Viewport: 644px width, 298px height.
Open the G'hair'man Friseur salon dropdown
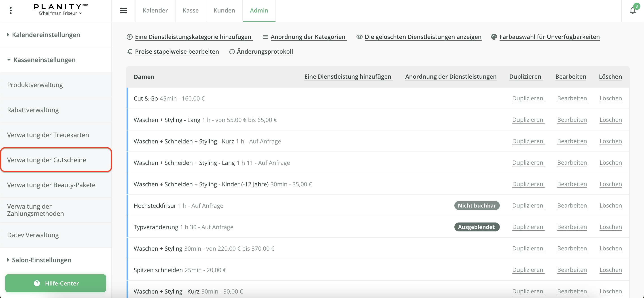point(60,13)
